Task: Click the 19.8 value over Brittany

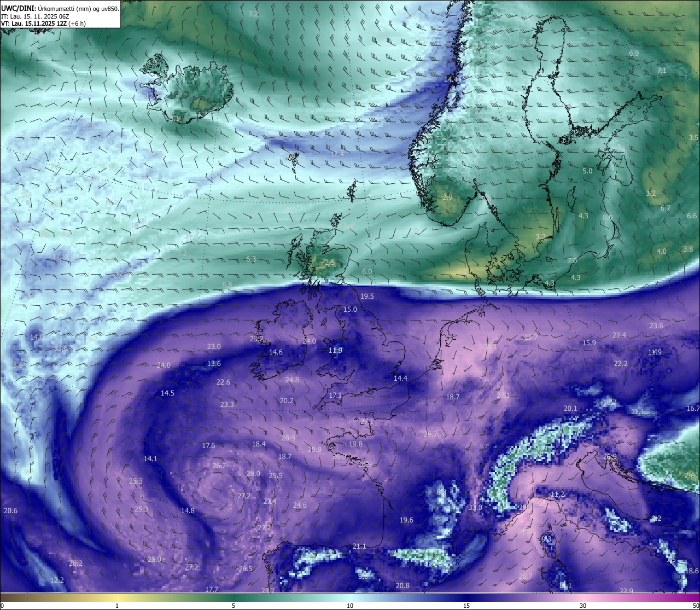Action: pyautogui.click(x=355, y=444)
